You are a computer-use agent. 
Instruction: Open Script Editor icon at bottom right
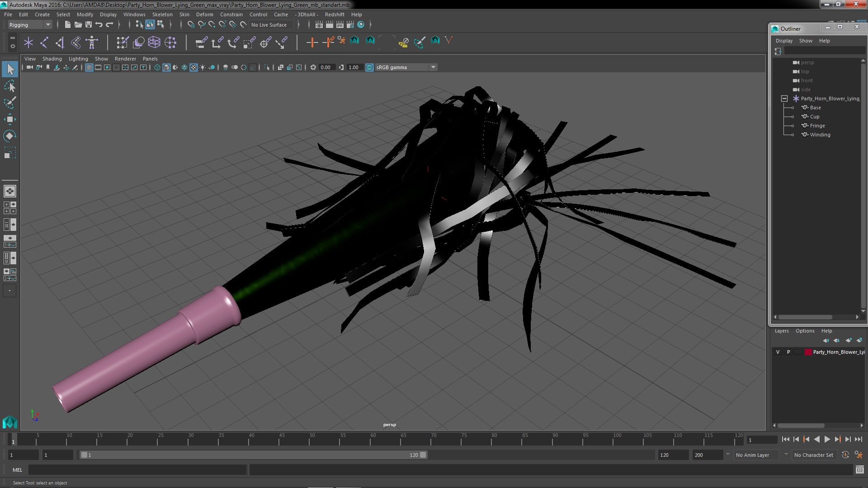860,470
